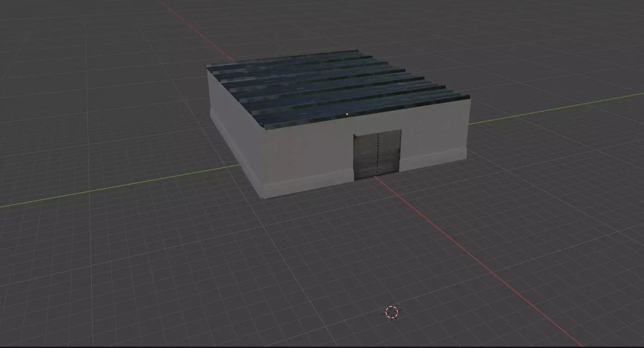Click the 3D cursor crosshair
The height and width of the screenshot is (348, 644).
point(391,312)
